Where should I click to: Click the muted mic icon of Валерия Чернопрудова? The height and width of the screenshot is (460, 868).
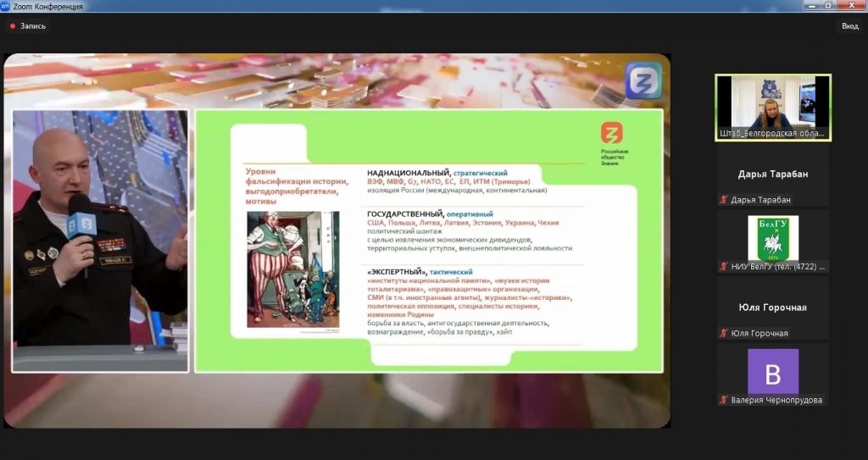click(x=724, y=400)
